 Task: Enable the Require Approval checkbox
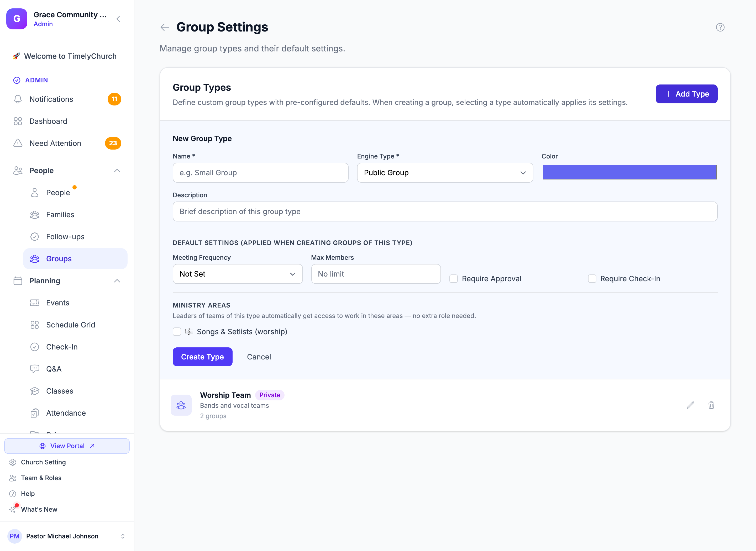[453, 279]
